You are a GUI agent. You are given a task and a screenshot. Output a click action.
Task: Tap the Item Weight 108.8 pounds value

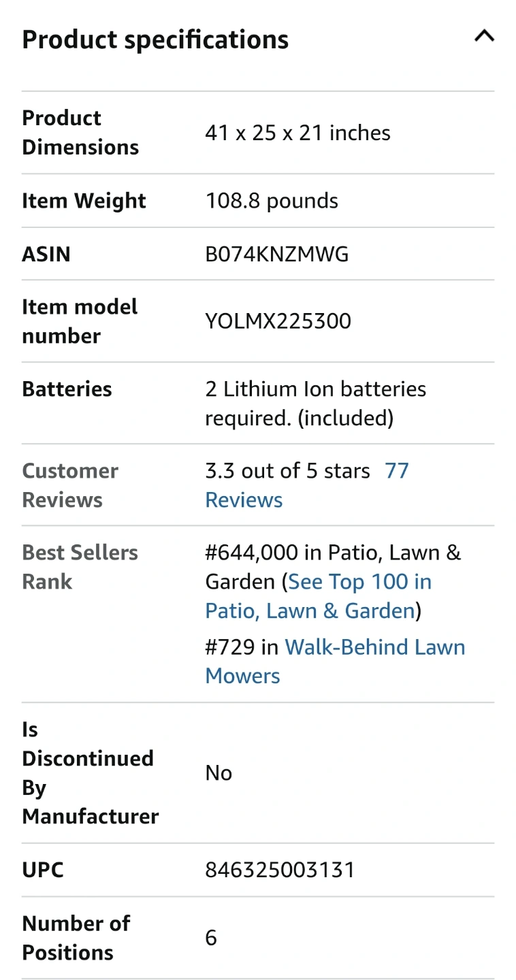(x=272, y=201)
